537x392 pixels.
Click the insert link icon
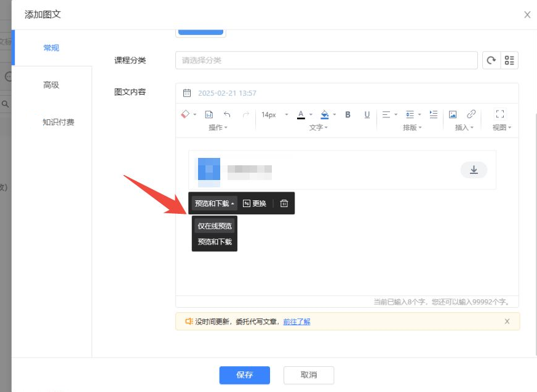click(x=471, y=114)
